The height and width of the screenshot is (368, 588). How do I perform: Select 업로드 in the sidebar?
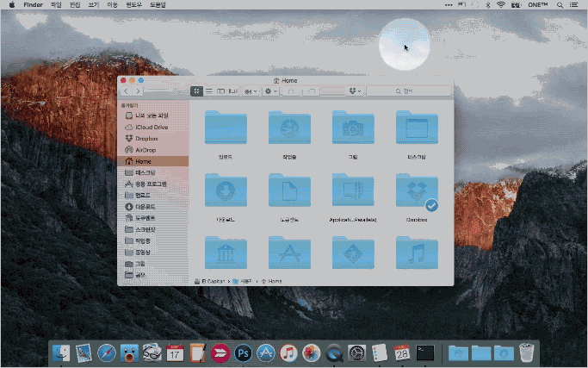152,196
